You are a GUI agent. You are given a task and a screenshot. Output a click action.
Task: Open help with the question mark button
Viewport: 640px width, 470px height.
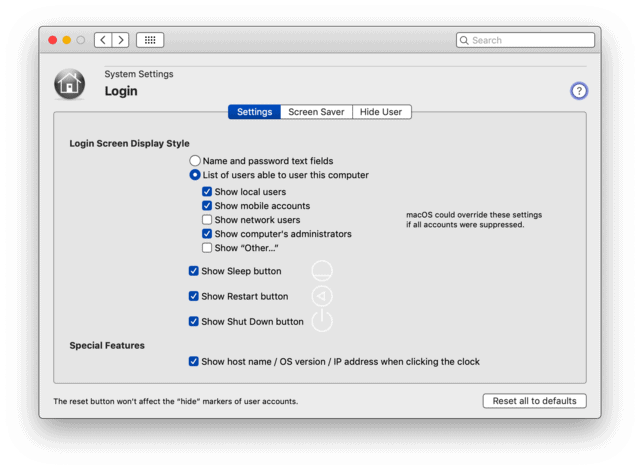click(x=578, y=91)
